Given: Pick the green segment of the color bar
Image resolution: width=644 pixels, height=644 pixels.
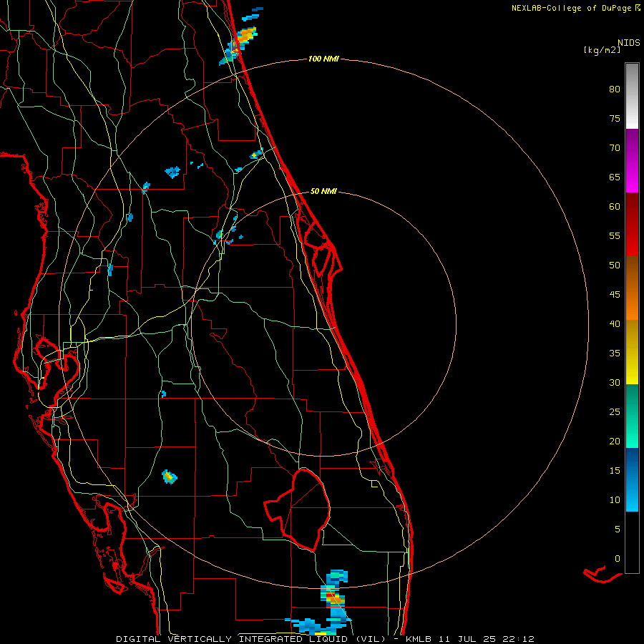Looking at the screenshot, I should 632,416.
